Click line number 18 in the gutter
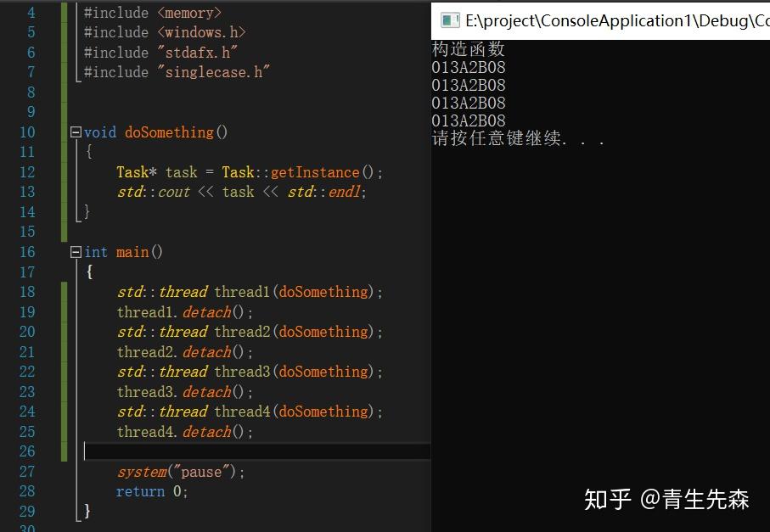This screenshot has height=532, width=770. click(x=27, y=292)
